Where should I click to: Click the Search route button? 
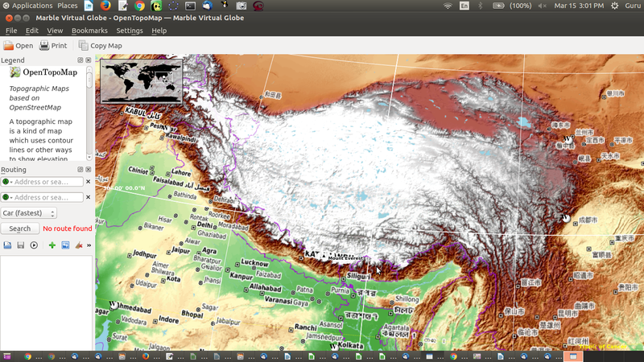coord(19,228)
